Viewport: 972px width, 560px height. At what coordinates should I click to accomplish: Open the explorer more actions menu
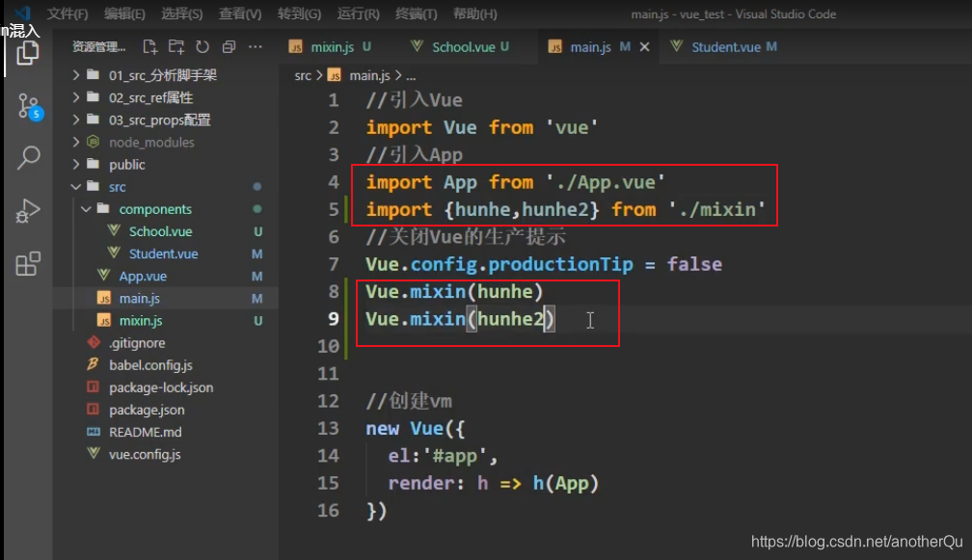point(255,46)
